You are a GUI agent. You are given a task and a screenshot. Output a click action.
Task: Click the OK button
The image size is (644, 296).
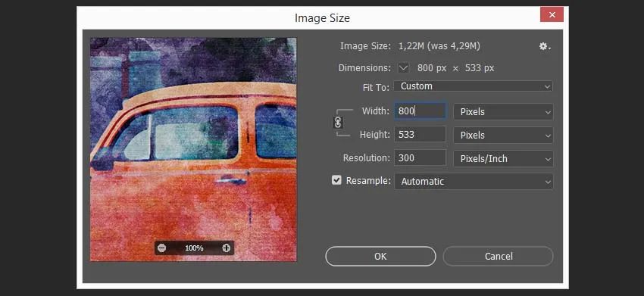[x=380, y=256]
